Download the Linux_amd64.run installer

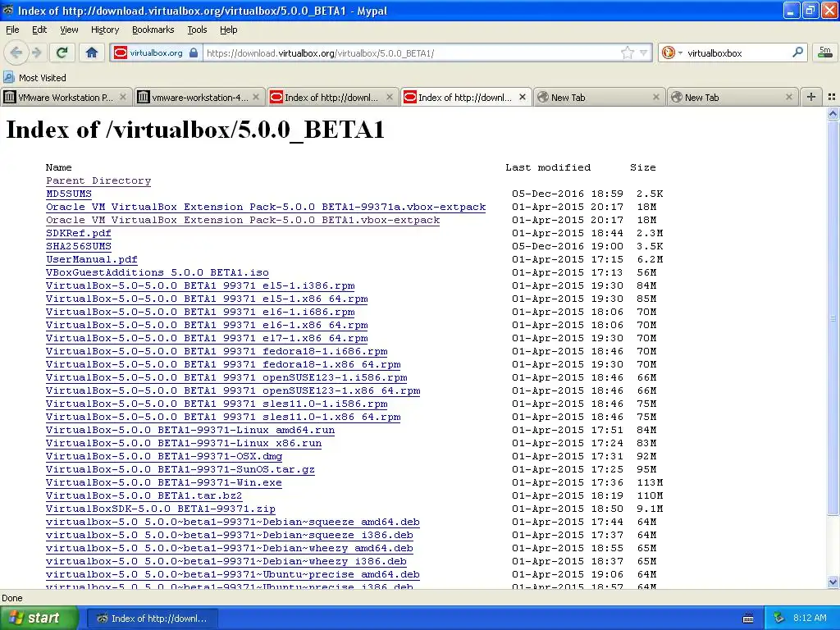pos(190,430)
